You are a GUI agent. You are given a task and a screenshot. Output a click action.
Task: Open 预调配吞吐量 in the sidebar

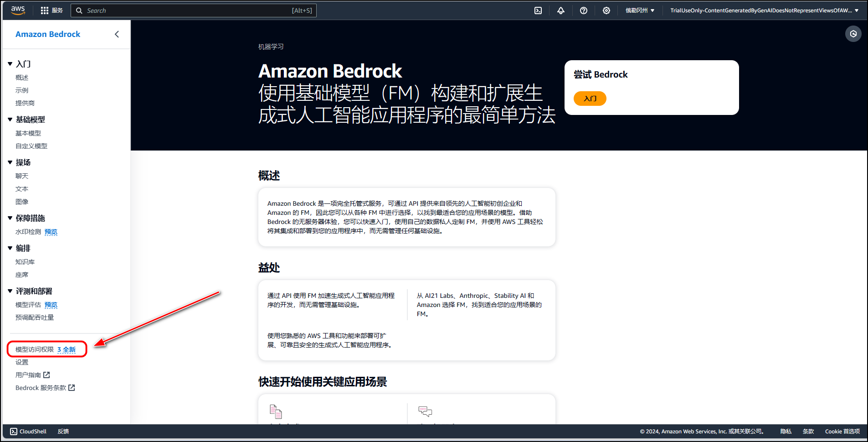tap(35, 317)
